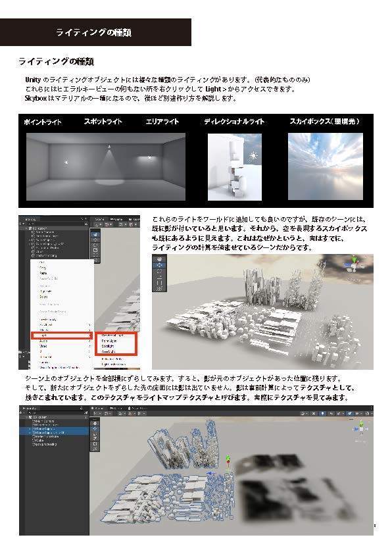
Task: Click the lock icon of bottom Hierarchy panel
Action: coord(81,408)
